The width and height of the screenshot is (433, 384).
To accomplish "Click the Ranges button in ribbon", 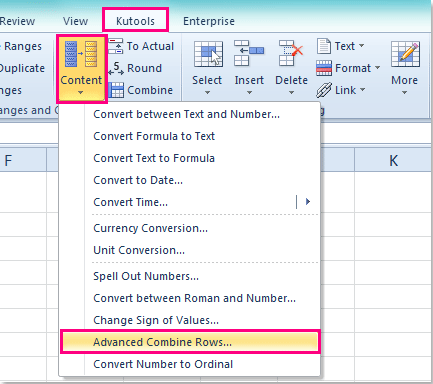I will pyautogui.click(x=22, y=46).
